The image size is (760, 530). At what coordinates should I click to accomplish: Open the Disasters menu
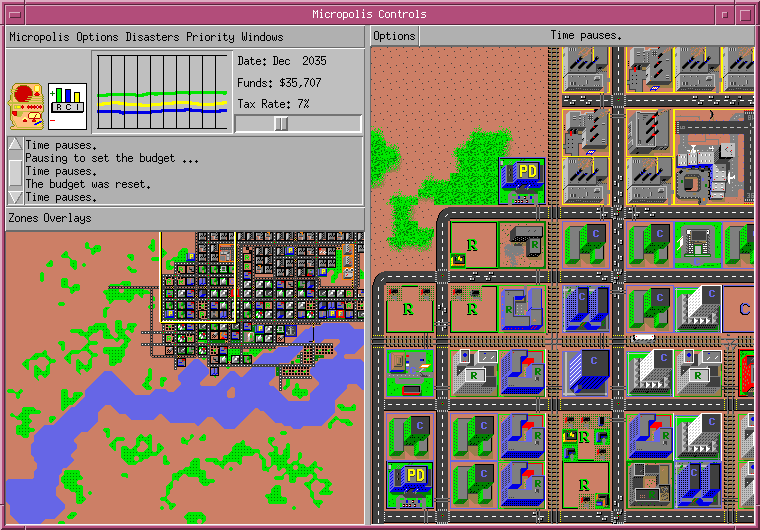(x=152, y=37)
